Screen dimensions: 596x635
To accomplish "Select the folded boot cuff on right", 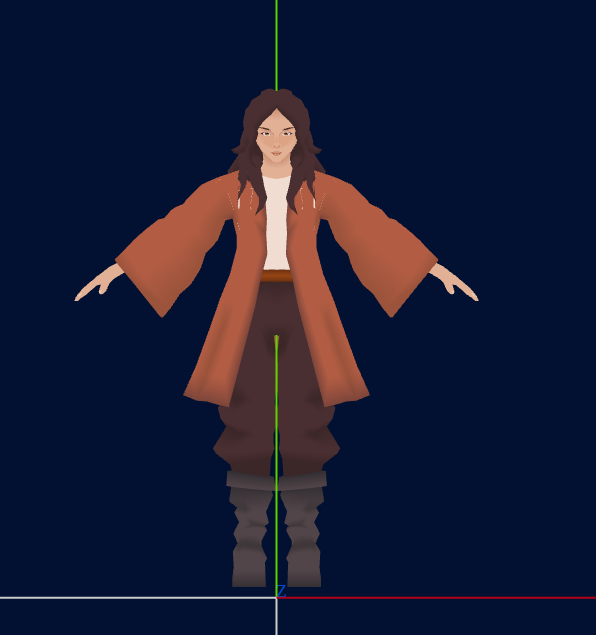I will 303,481.
